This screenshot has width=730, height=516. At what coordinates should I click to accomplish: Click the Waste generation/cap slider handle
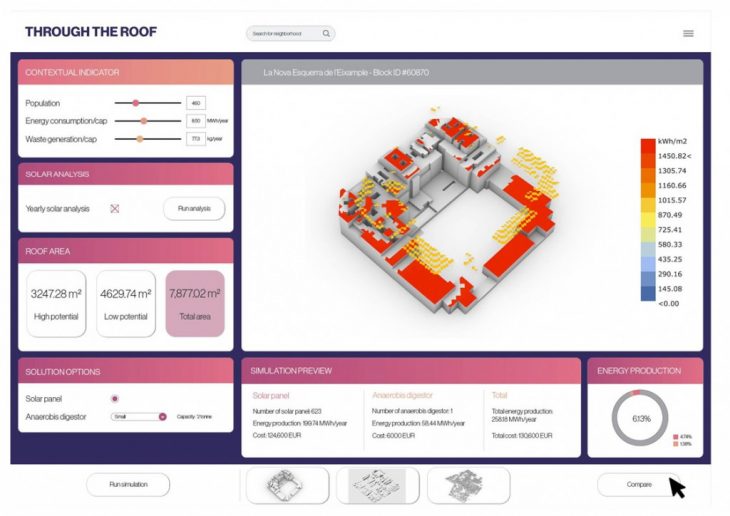click(139, 139)
